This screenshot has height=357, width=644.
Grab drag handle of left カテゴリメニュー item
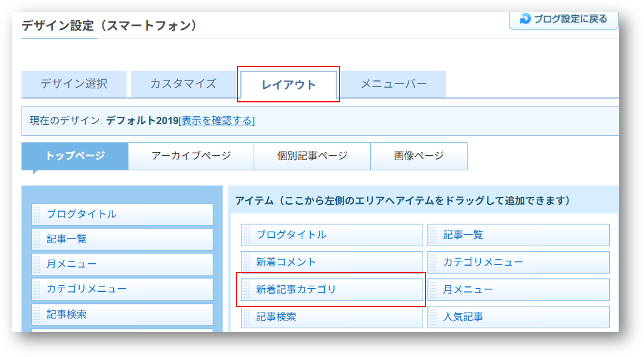point(37,289)
